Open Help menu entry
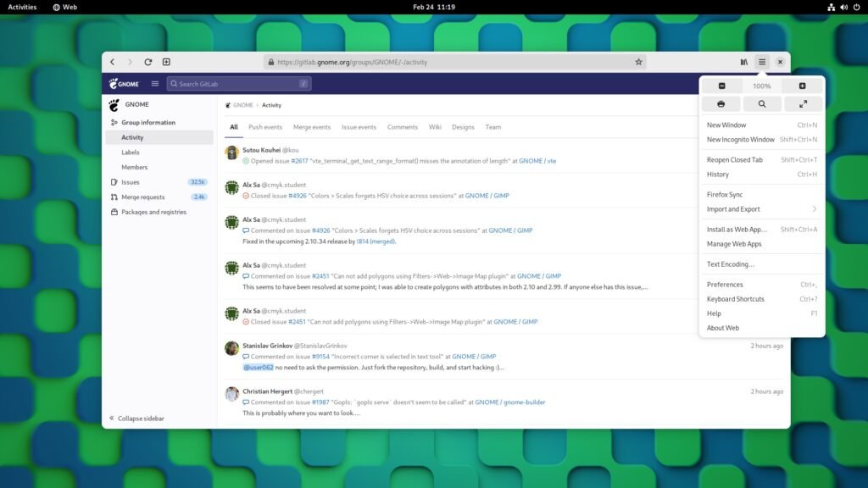This screenshot has width=868, height=488. (762, 313)
